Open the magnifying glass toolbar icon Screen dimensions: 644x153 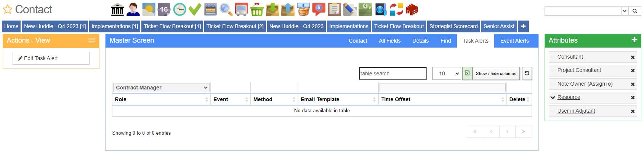226,10
